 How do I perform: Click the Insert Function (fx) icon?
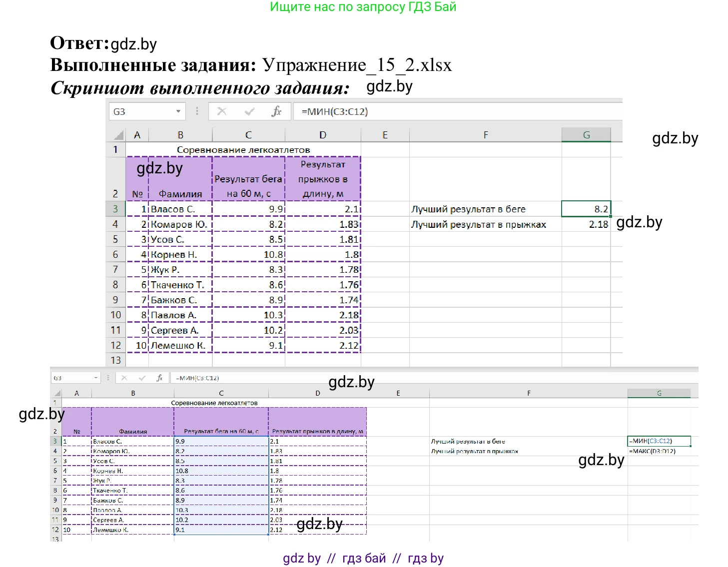(x=277, y=111)
